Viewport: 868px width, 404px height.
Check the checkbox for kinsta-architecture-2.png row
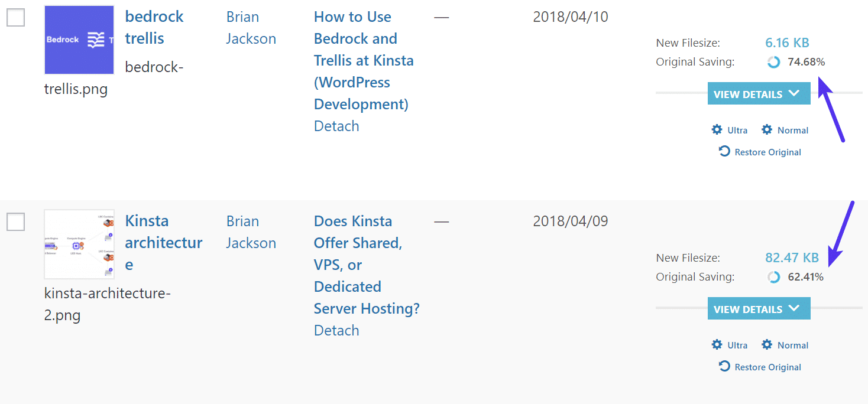coord(15,222)
